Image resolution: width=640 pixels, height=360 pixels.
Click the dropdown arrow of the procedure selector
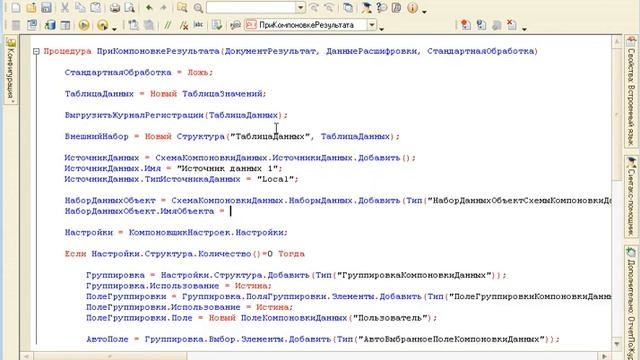[x=372, y=25]
